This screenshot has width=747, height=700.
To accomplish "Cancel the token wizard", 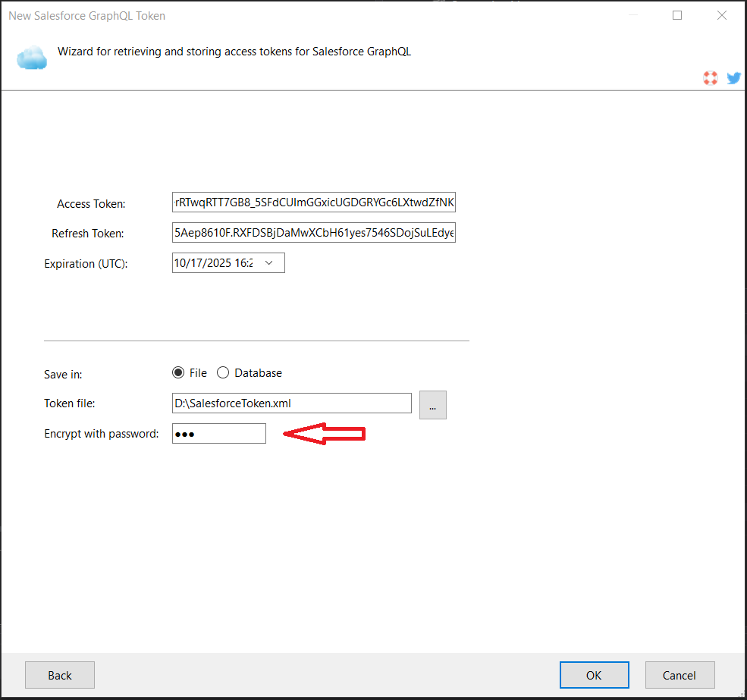I will coord(680,675).
